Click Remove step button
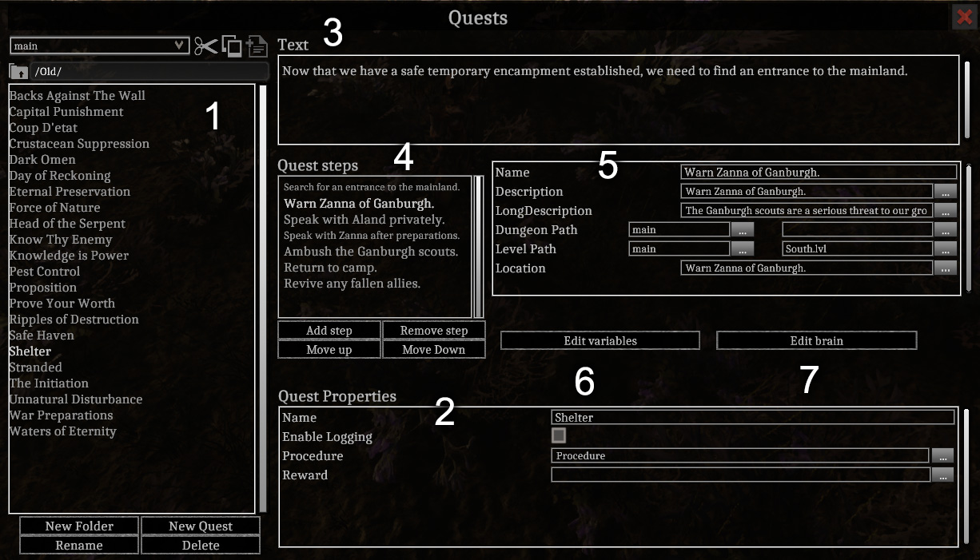 (434, 331)
